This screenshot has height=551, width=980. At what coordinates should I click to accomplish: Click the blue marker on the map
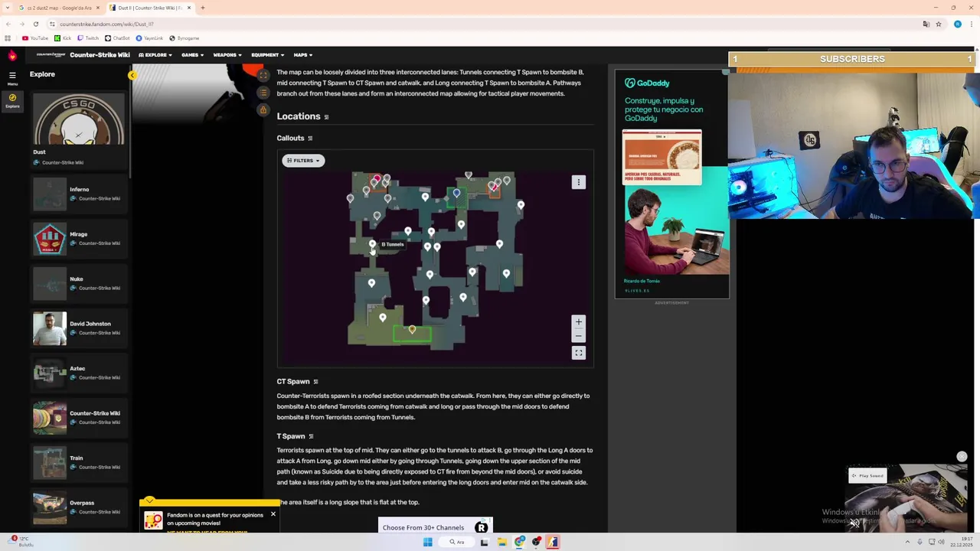tap(456, 194)
